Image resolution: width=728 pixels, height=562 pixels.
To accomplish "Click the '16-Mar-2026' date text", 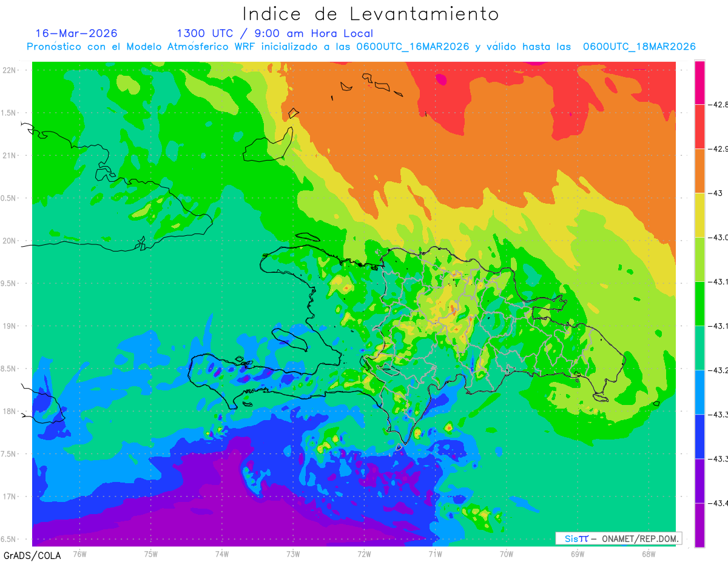I will (76, 33).
